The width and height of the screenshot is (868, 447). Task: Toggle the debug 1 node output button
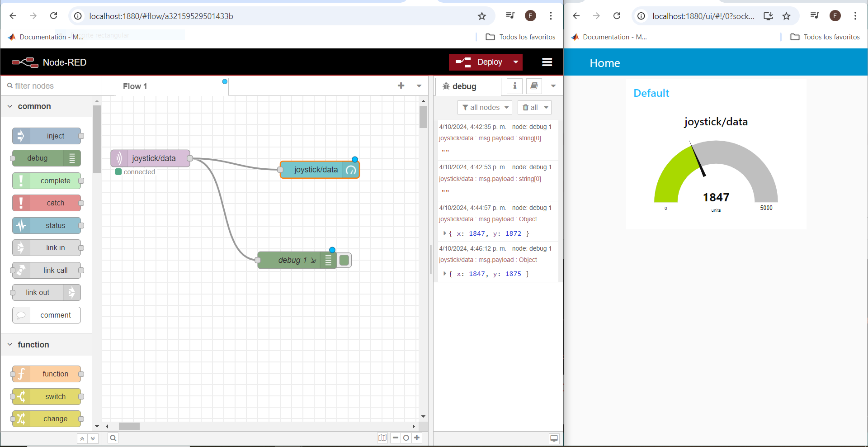coord(344,260)
